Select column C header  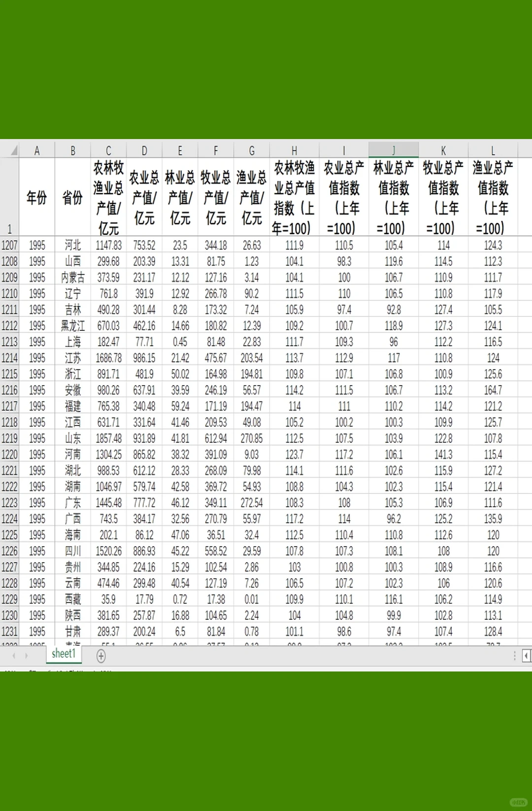point(108,151)
